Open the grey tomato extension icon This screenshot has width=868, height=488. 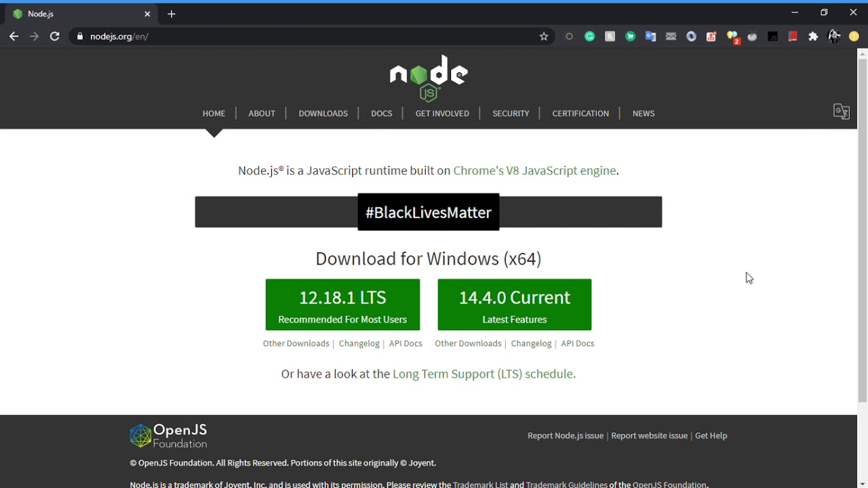click(x=753, y=37)
